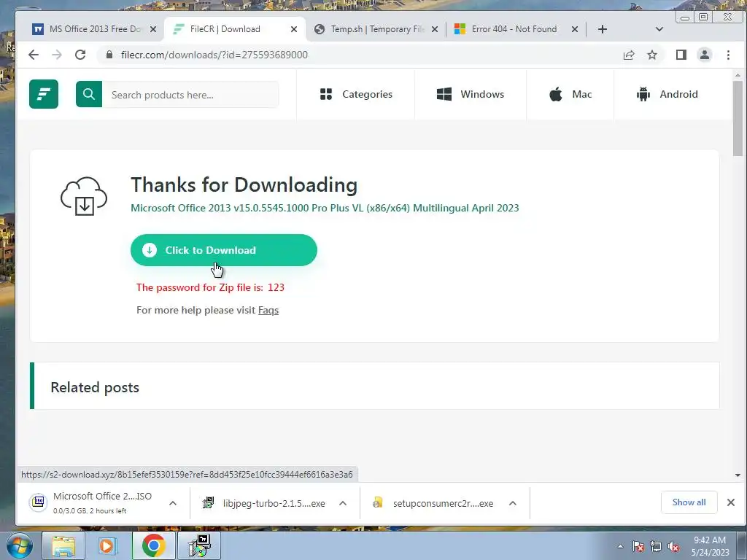Viewport: 747px width, 560px height.
Task: Open the Faqs link
Action: 268,311
